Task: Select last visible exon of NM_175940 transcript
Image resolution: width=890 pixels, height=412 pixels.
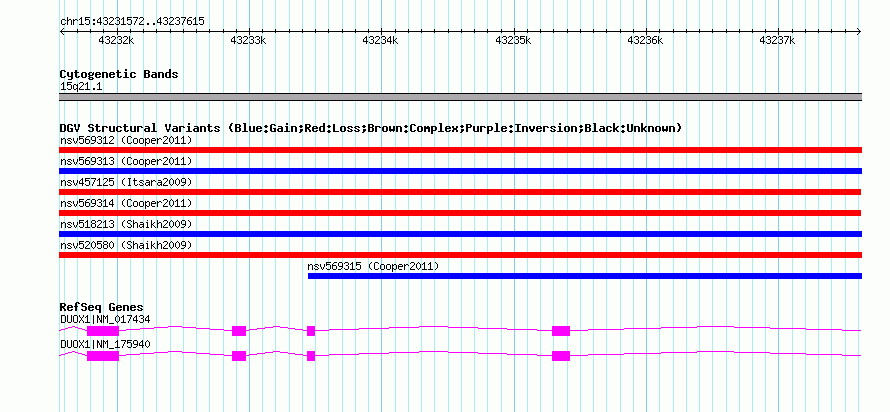Action: pyautogui.click(x=561, y=356)
